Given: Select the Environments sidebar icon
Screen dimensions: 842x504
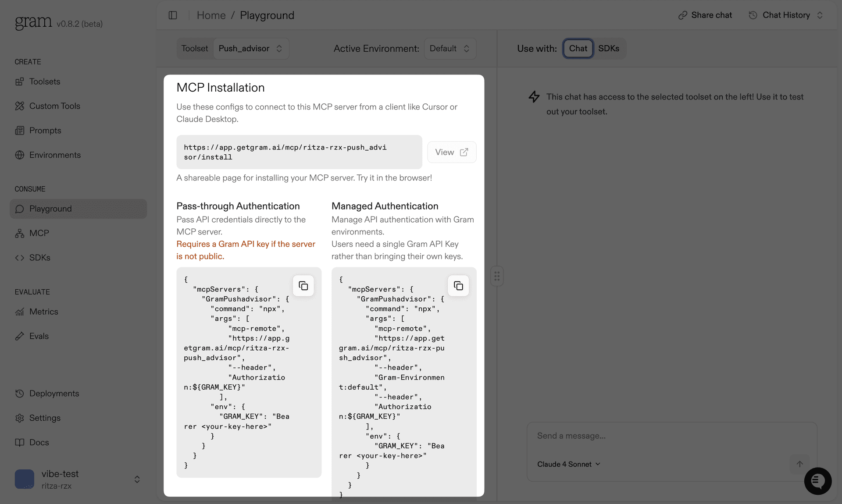Looking at the screenshot, I should [x=20, y=155].
